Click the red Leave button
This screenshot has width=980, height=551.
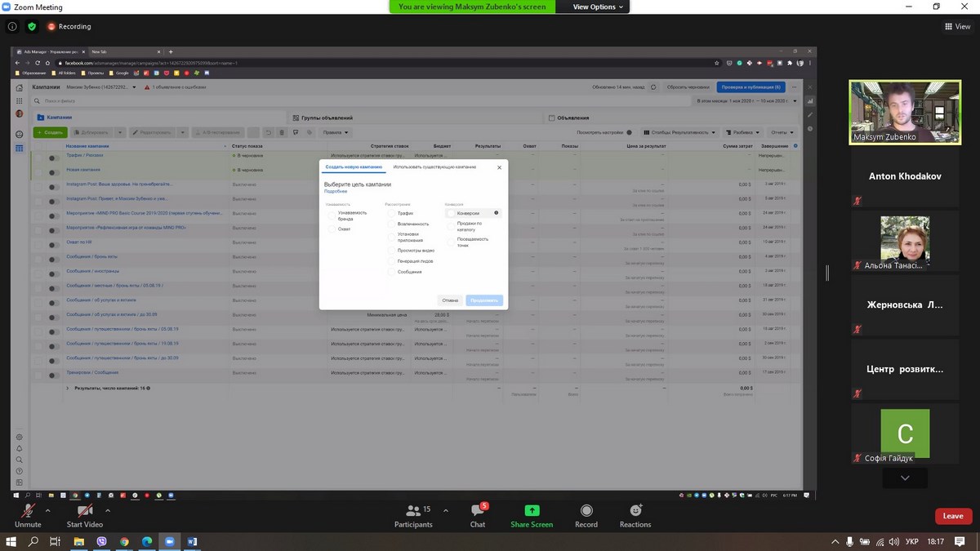pyautogui.click(x=953, y=516)
